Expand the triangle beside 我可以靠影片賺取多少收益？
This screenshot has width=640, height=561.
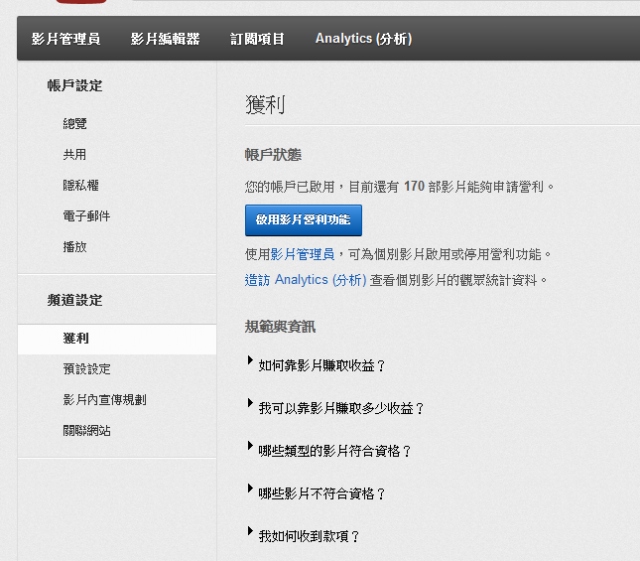point(250,403)
